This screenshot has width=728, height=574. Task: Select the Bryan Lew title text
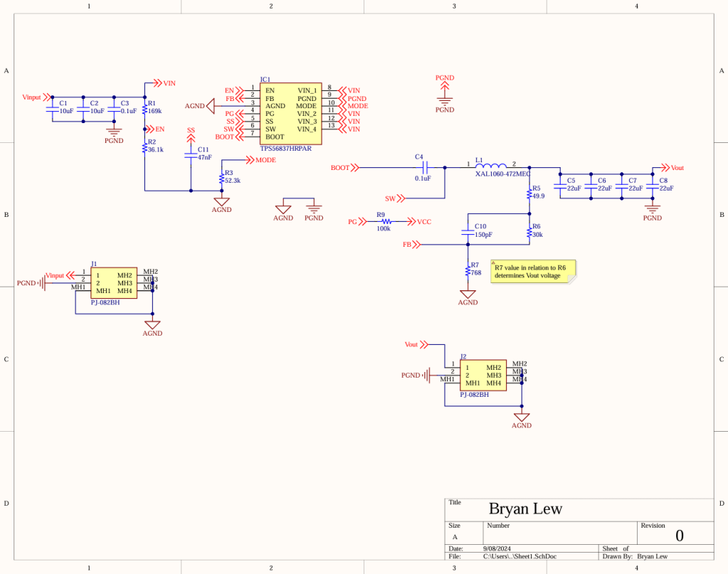pos(525,509)
